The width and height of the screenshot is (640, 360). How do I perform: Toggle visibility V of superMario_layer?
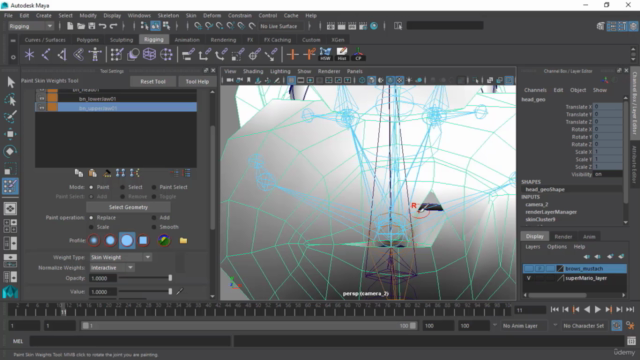(x=528, y=278)
